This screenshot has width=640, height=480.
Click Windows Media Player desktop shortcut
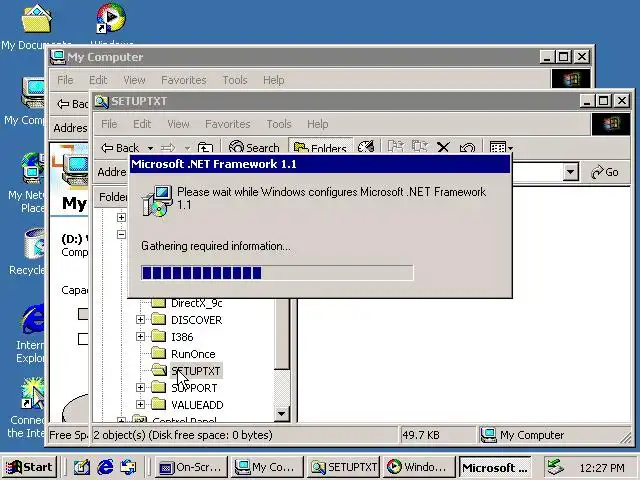pos(111,18)
